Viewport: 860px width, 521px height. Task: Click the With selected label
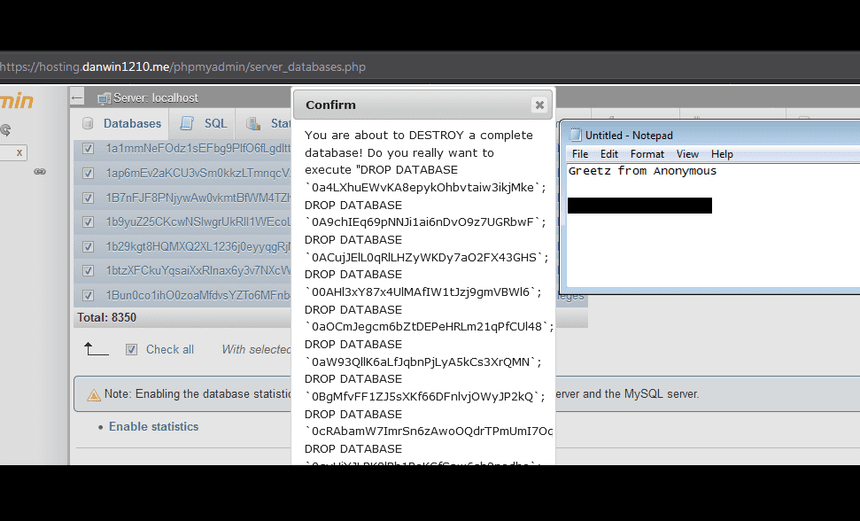(x=256, y=349)
